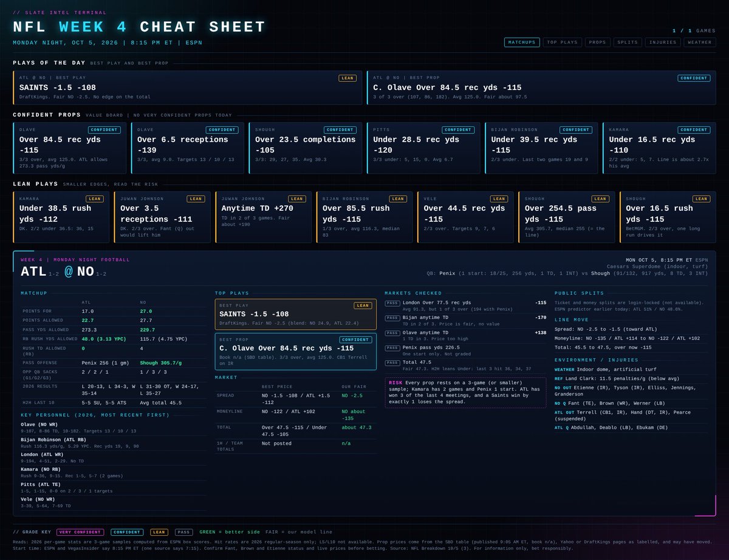Open the INJURIES tab
This screenshot has width=729, height=560.
click(x=663, y=43)
